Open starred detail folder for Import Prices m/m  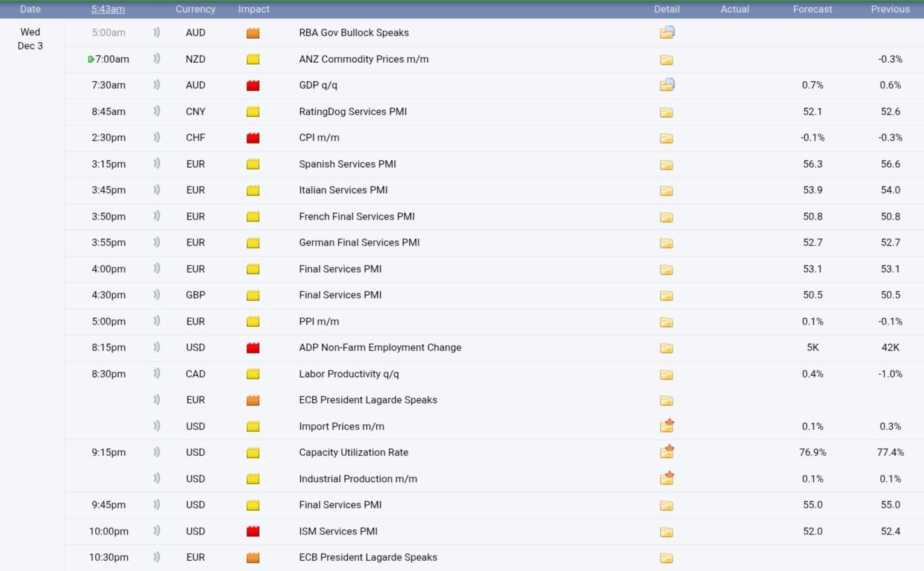tap(667, 426)
